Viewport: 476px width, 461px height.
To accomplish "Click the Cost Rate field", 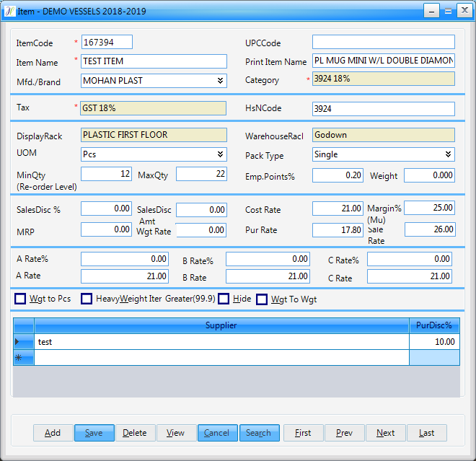I will pyautogui.click(x=338, y=208).
